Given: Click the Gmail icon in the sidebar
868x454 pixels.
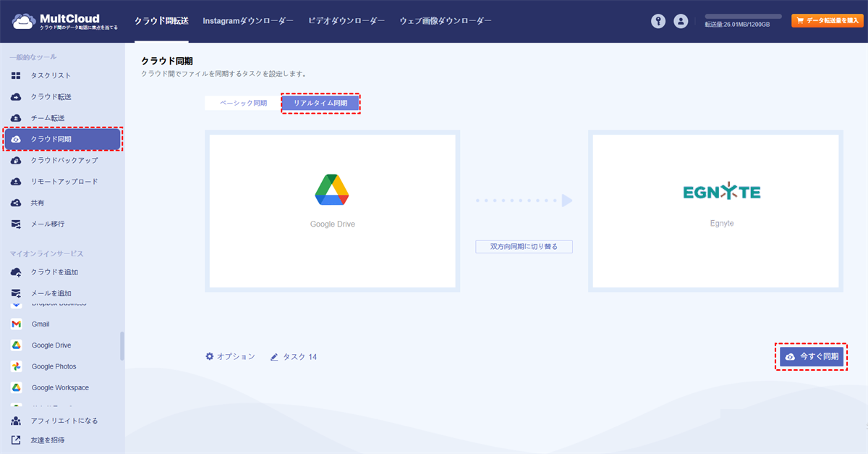Looking at the screenshot, I should pyautogui.click(x=16, y=324).
